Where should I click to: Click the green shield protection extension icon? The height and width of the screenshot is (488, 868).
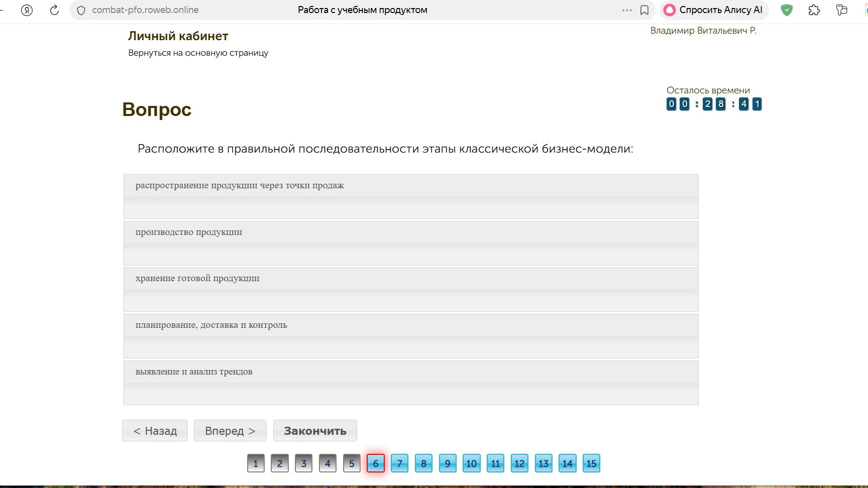pyautogui.click(x=787, y=10)
